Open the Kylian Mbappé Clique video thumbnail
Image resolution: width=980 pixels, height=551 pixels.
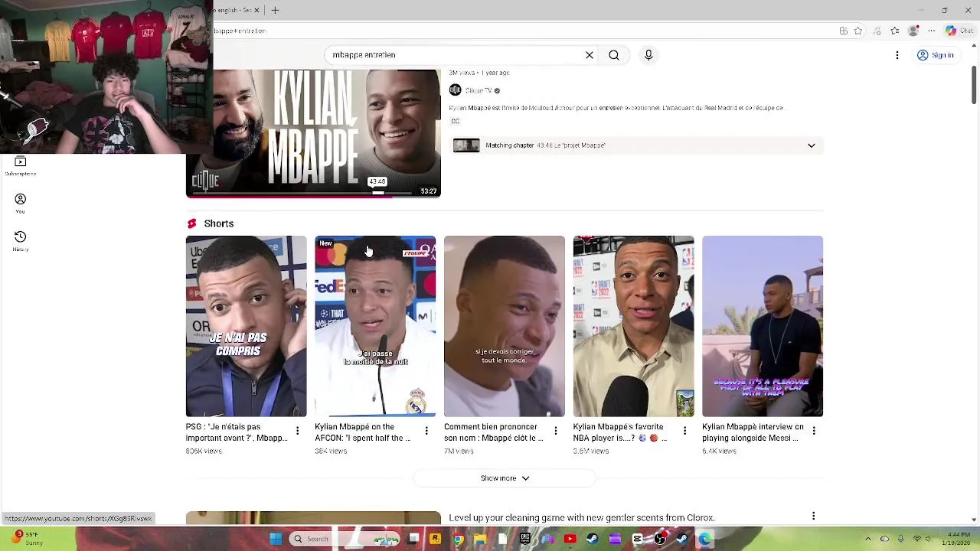(x=313, y=133)
